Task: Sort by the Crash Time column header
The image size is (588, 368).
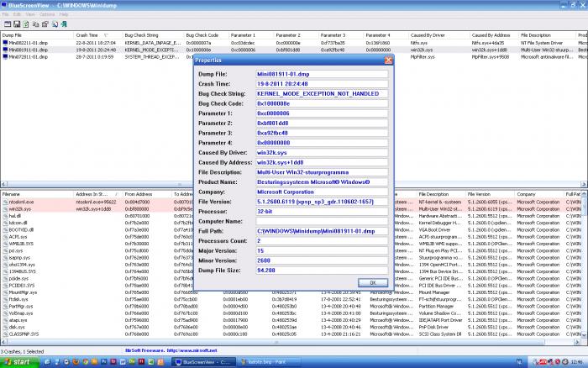Action: point(98,35)
